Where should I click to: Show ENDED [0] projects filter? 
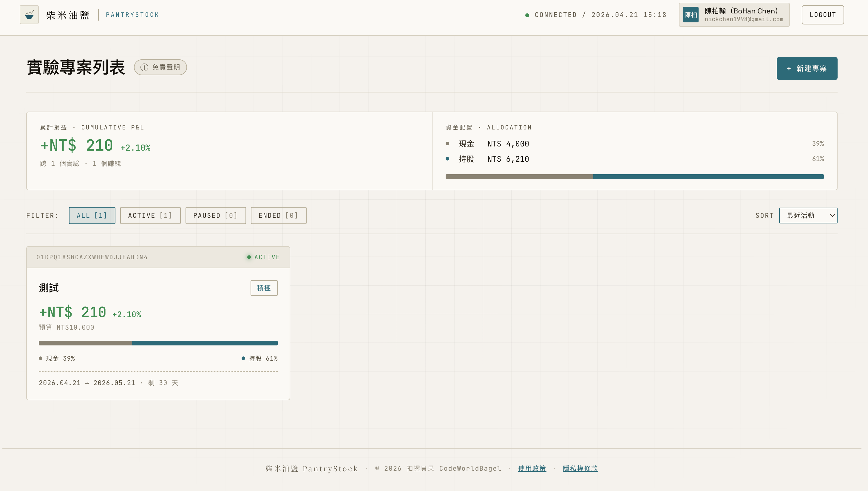coord(278,215)
